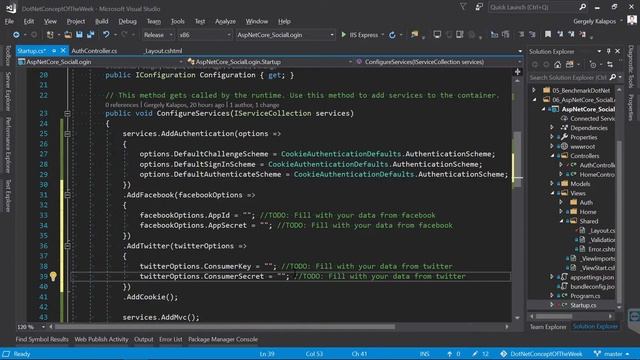
Task: Click the repository icon beside DotNetConceptOfTheWeek
Action: pos(504,354)
